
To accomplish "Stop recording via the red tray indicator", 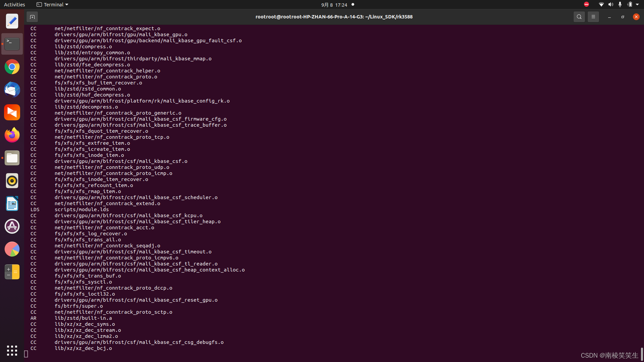I will pyautogui.click(x=586, y=4).
